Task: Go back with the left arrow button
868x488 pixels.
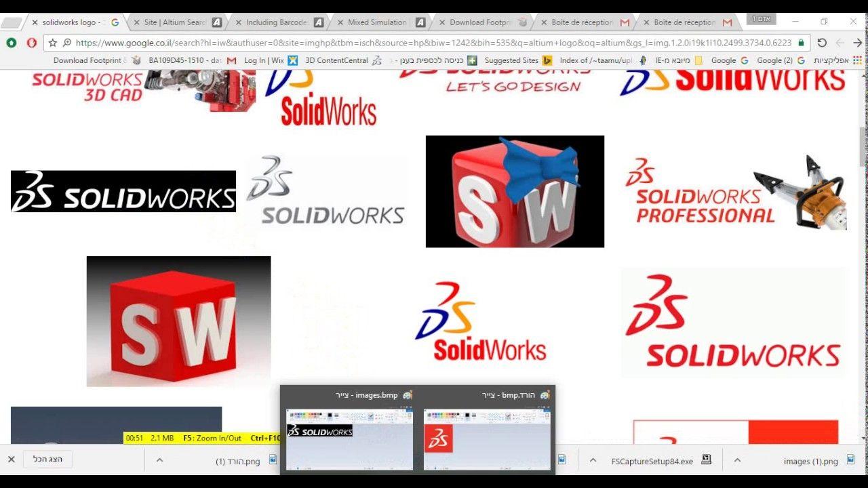Action: tap(840, 43)
